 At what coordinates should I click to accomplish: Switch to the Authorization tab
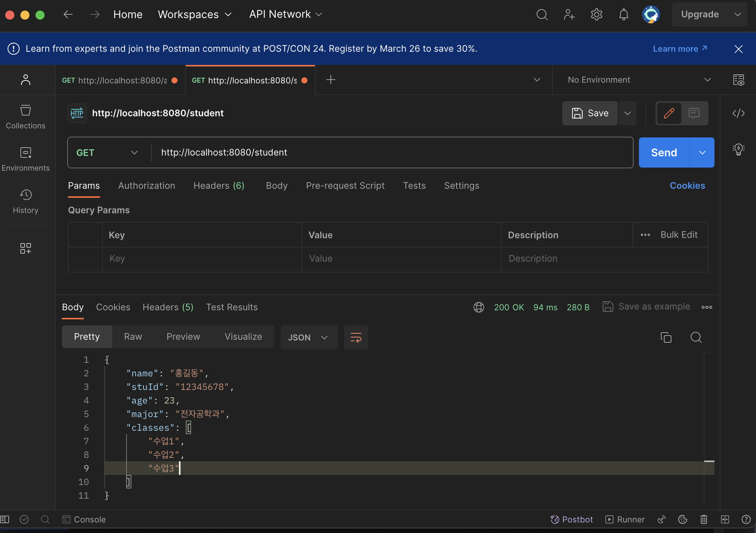(147, 186)
